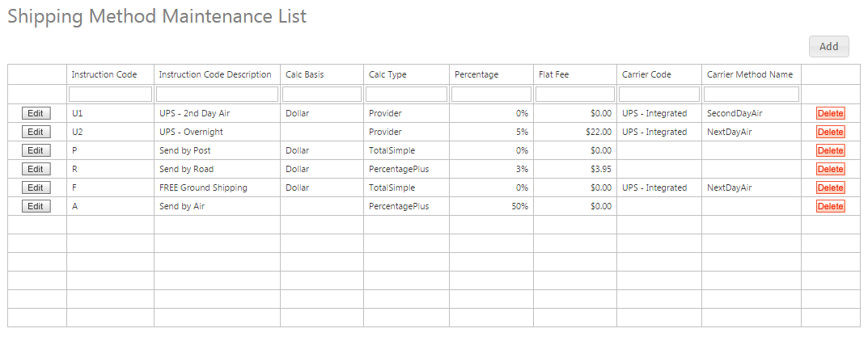Edit the Send by Road shipping method
The width and height of the screenshot is (868, 337).
click(36, 169)
